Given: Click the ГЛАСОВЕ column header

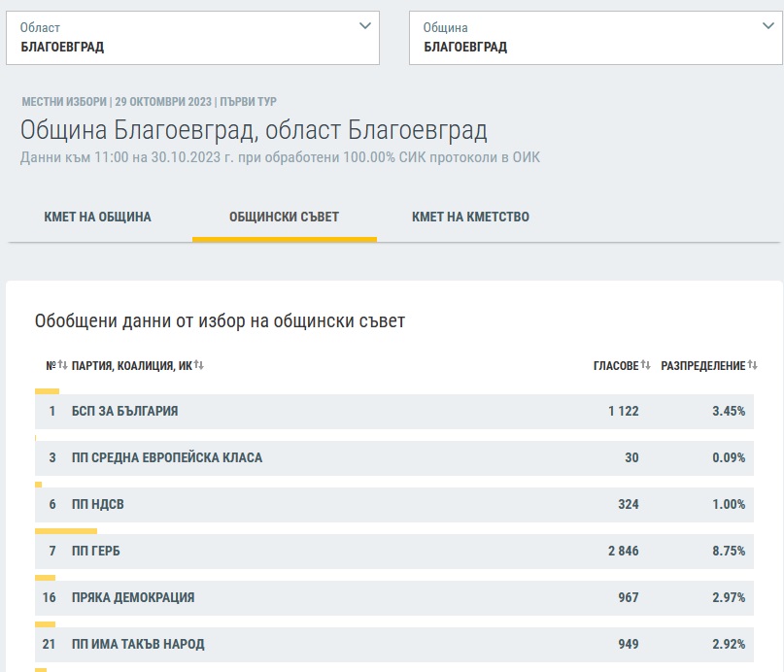Looking at the screenshot, I should click(x=616, y=365).
